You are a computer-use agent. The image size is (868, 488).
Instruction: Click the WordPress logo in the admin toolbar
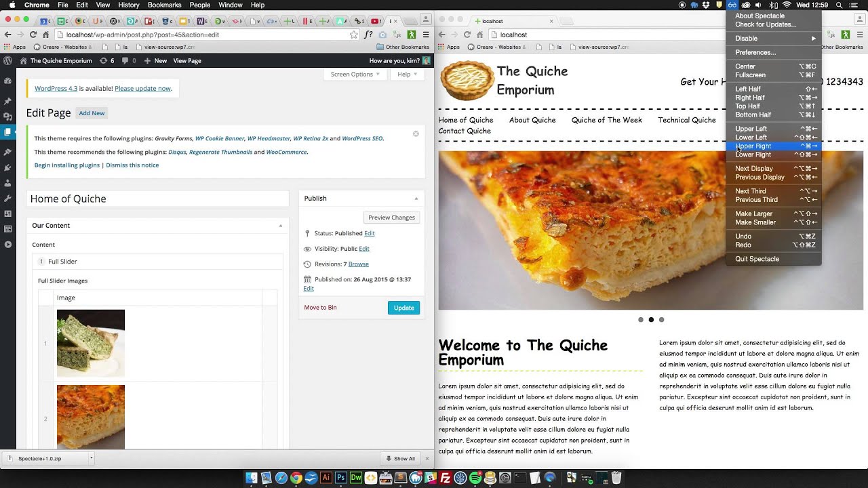pyautogui.click(x=7, y=60)
